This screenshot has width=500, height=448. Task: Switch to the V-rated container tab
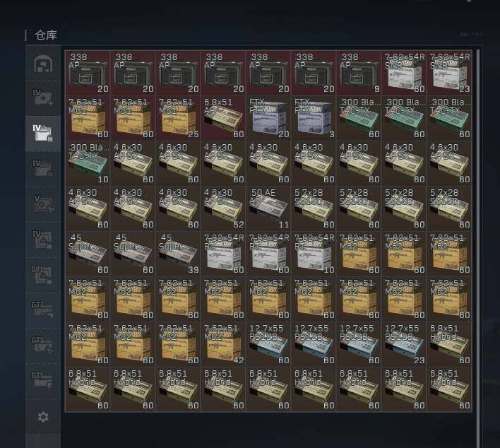point(42,203)
